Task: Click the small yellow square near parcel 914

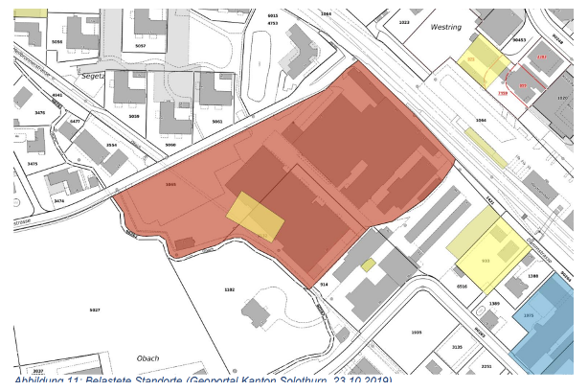Action: (369, 264)
